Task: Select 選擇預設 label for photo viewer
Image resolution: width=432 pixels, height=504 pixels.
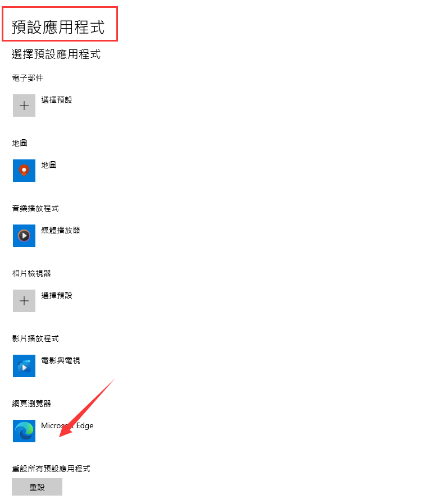Action: (57, 295)
